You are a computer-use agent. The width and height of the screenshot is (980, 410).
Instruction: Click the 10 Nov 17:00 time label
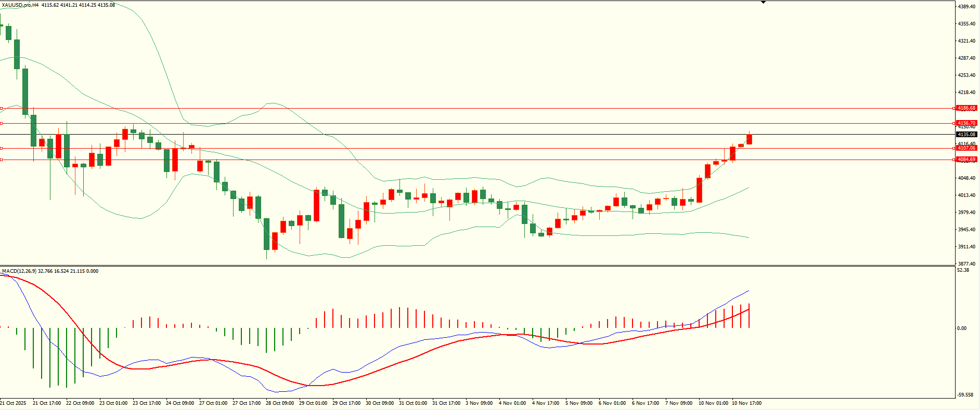click(x=746, y=403)
